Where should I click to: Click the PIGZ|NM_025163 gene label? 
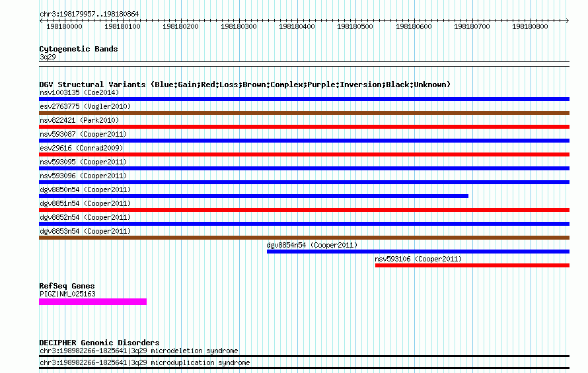coord(67,294)
